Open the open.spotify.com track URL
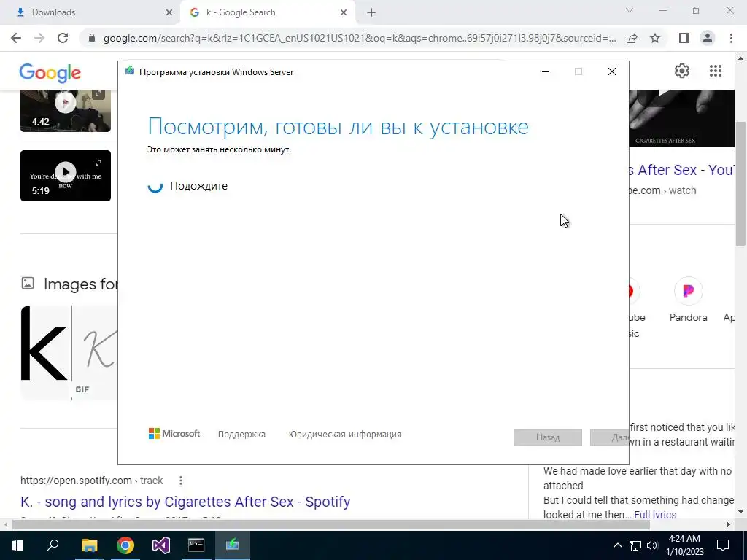 [91, 481]
